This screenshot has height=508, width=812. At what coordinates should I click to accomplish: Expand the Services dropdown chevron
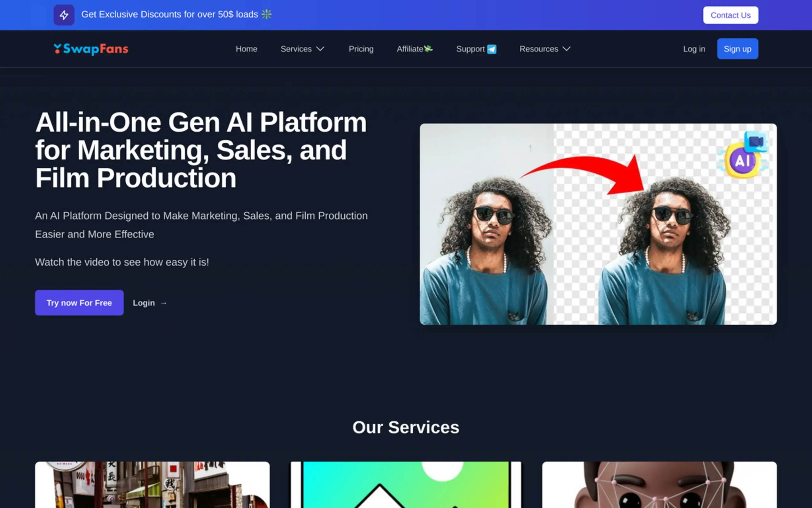(x=321, y=49)
